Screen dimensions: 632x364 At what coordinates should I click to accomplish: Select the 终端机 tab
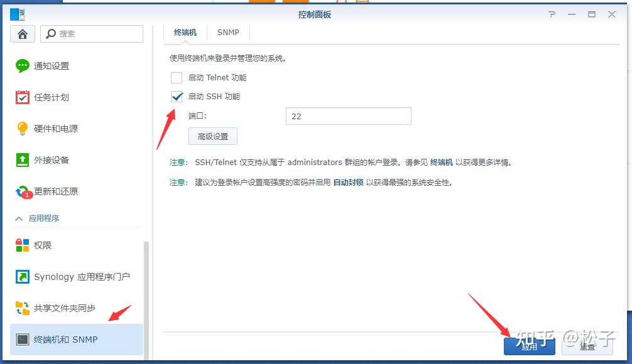184,32
